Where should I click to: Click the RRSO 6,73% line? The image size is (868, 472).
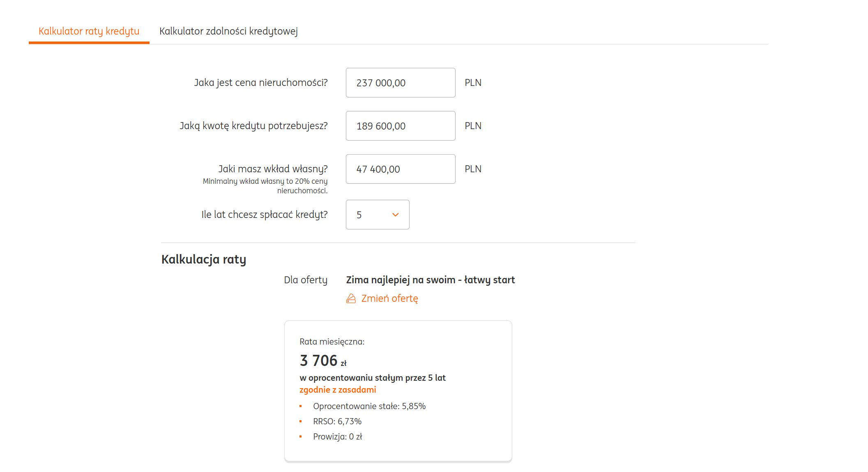click(337, 421)
